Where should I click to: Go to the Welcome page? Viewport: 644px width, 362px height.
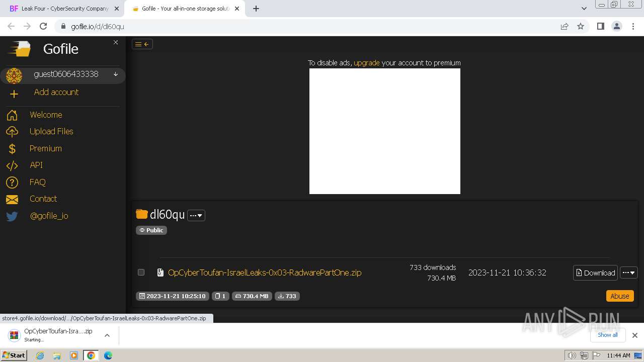click(x=46, y=115)
